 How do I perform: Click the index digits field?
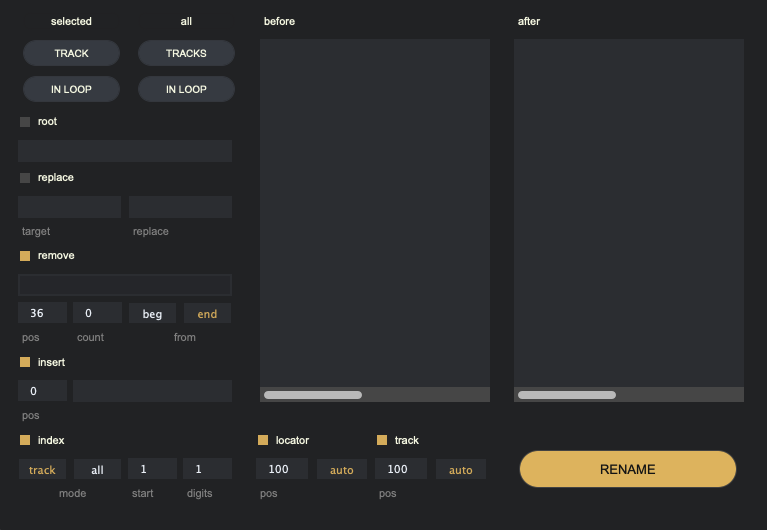(x=207, y=469)
